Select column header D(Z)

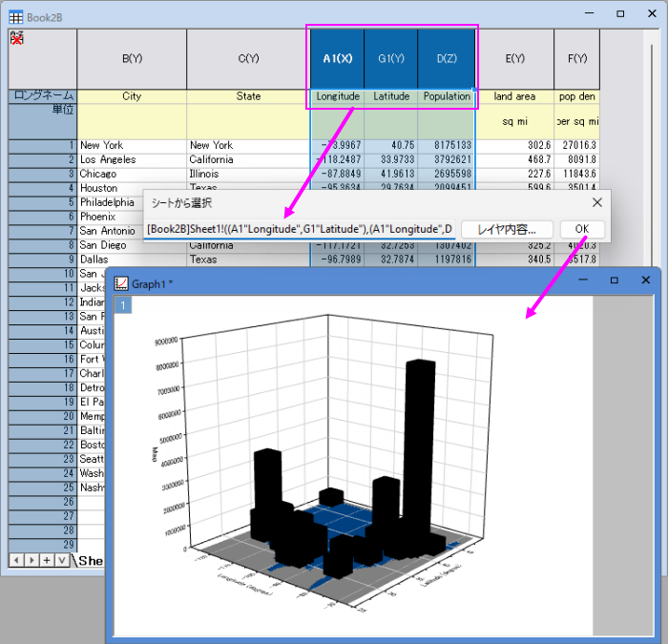click(x=447, y=59)
